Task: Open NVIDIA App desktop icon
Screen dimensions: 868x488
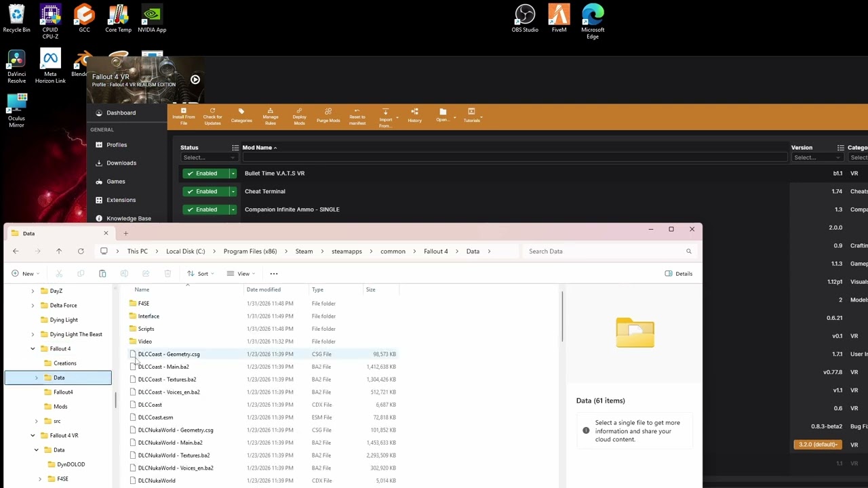Action: (x=152, y=18)
